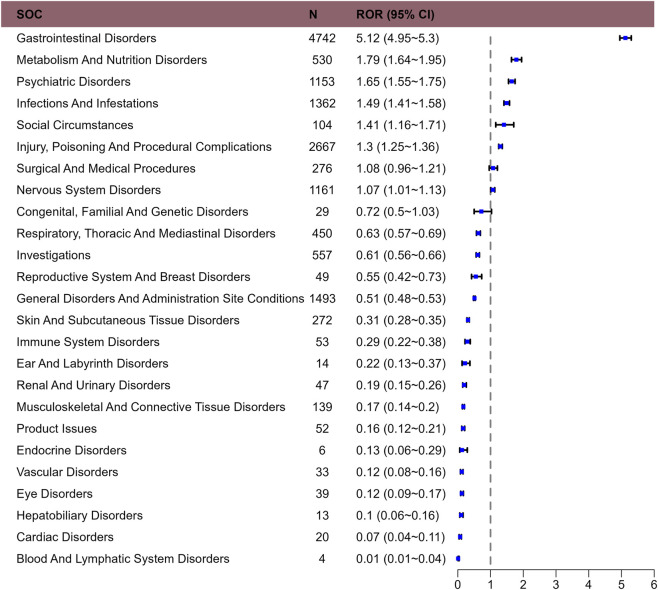Click the dashed reference line at one
Screen dimensions: 658x590
(x=490, y=300)
